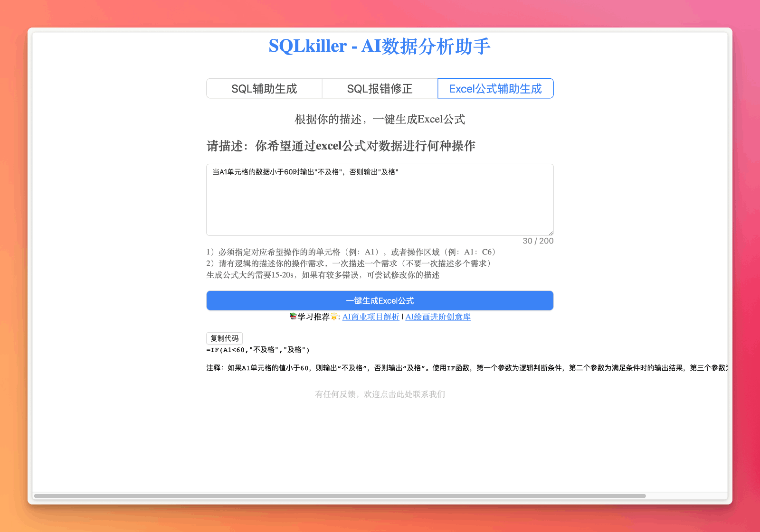
Task: Click the description text area
Action: (380, 200)
